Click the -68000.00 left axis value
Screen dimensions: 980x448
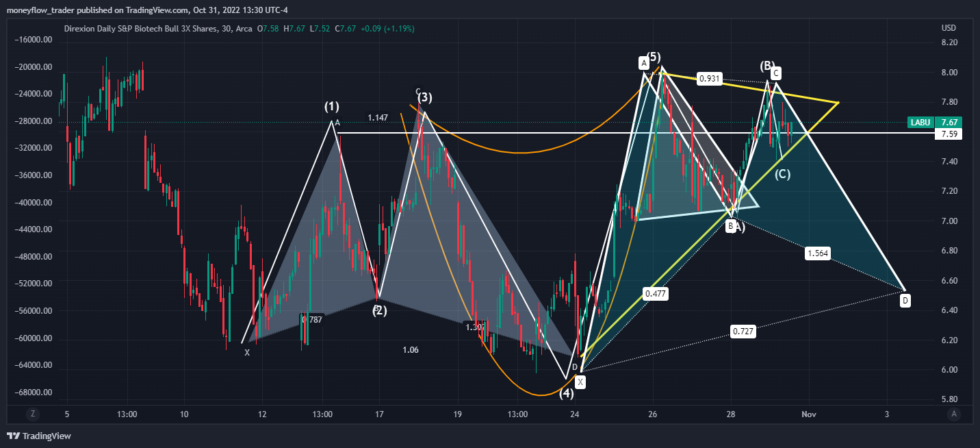(x=34, y=393)
